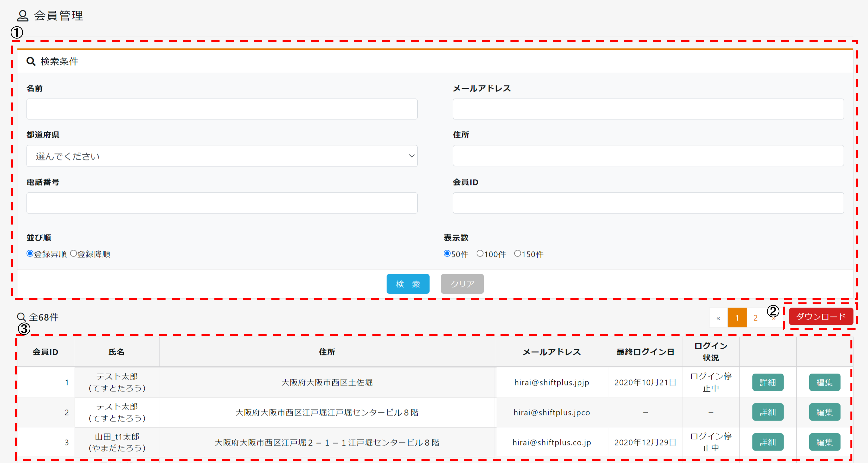The width and height of the screenshot is (868, 463).
Task: Click the magnifier icon beside 全68件
Action: 21,317
